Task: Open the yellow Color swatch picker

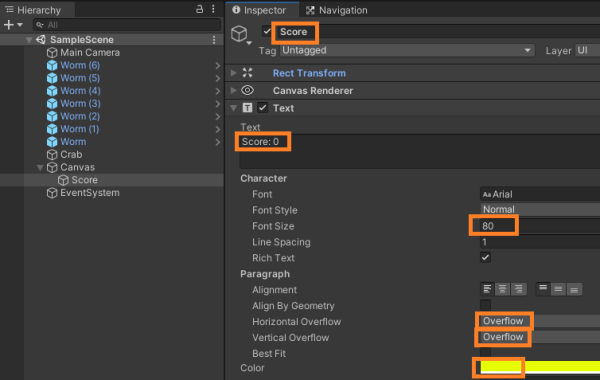Action: [540, 367]
